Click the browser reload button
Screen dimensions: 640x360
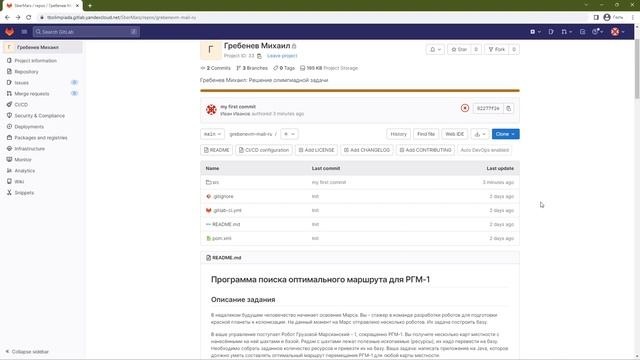(x=29, y=18)
